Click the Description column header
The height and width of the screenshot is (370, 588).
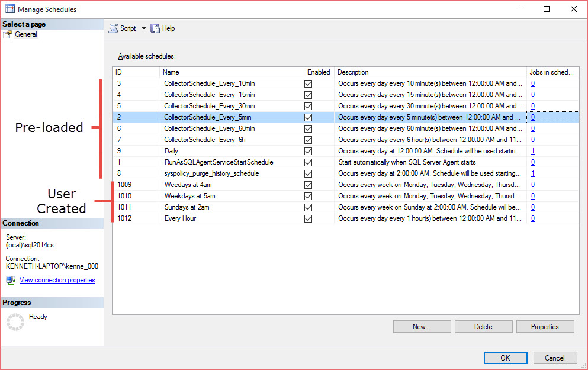[x=430, y=72]
